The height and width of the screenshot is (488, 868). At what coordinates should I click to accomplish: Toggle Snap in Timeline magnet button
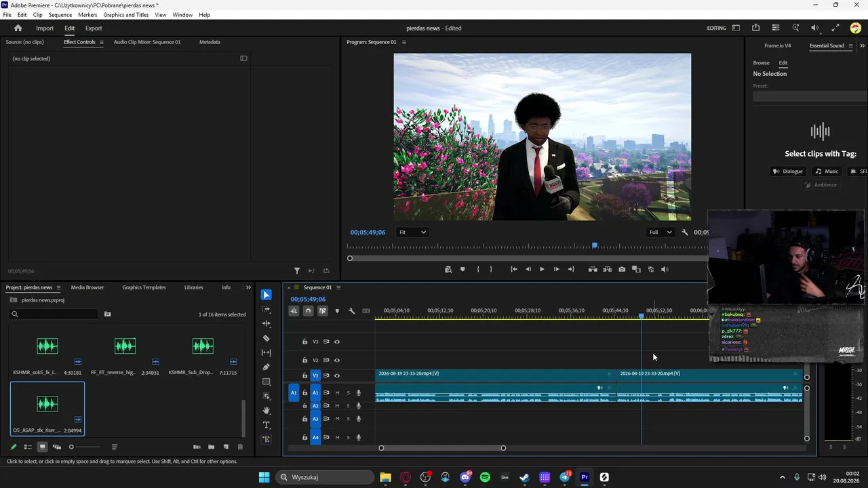click(308, 311)
